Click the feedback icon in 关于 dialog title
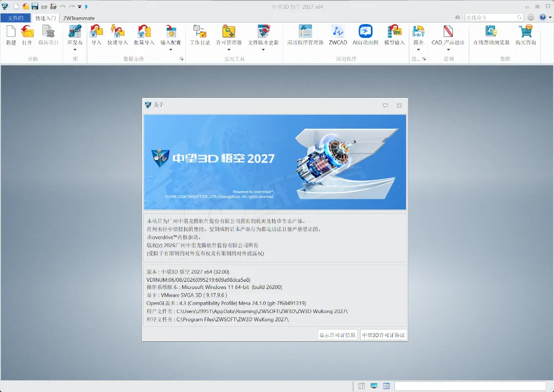The height and width of the screenshot is (392, 554). coord(385,105)
